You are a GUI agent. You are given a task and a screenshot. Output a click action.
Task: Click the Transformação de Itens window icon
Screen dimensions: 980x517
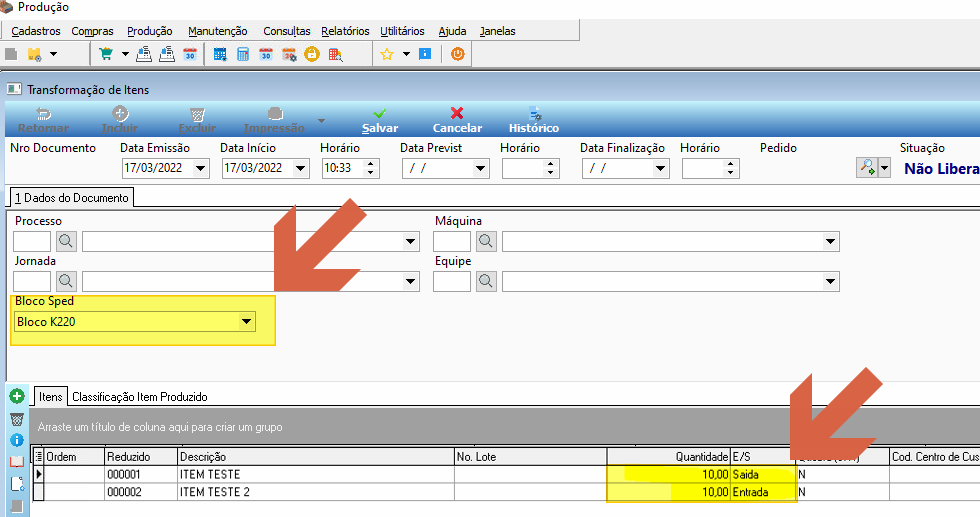(14, 89)
